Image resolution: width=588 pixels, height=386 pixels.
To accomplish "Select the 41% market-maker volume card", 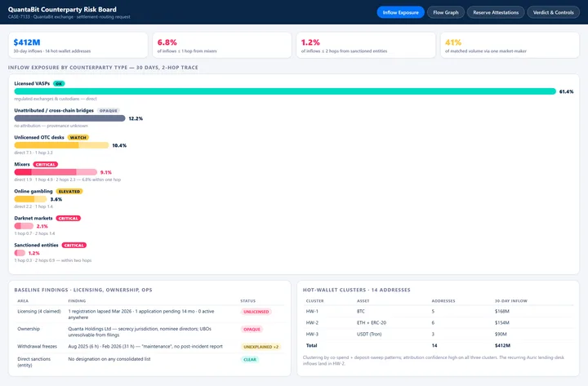I will [x=510, y=46].
